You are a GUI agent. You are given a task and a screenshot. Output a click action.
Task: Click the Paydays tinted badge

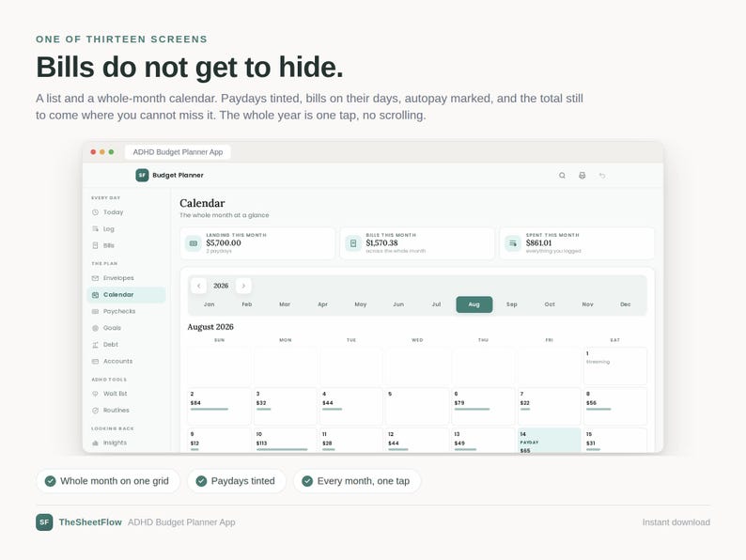pyautogui.click(x=237, y=481)
